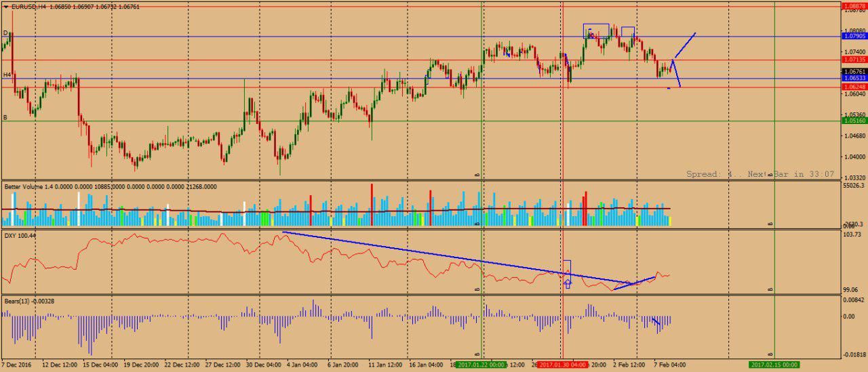Viewport: 868px width, 372px height.
Task: Select the blue 1.06533 price label
Action: tap(854, 79)
